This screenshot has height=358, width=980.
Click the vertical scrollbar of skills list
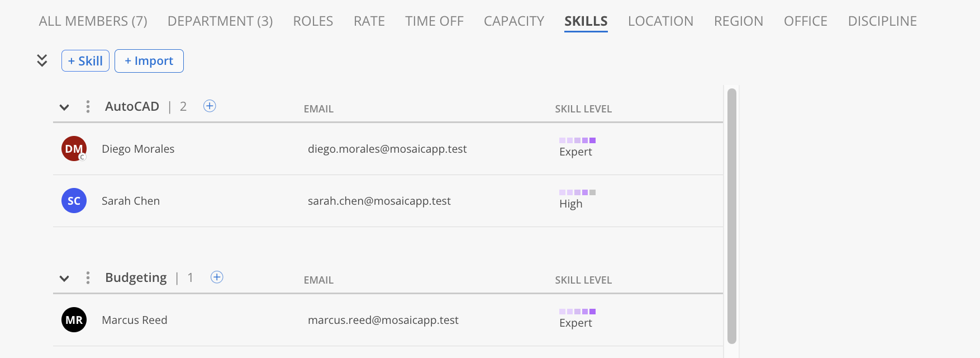pyautogui.click(x=732, y=216)
